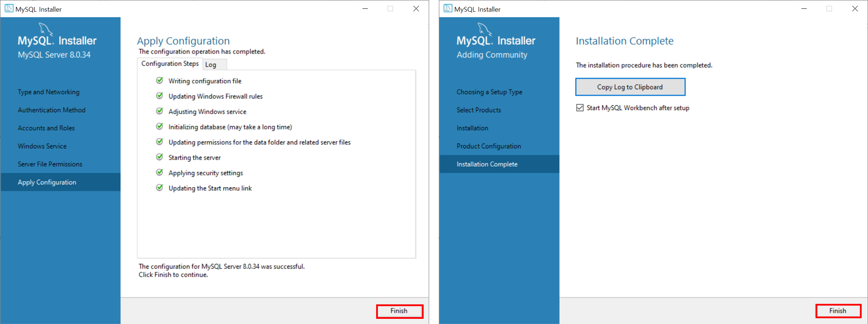Image resolution: width=868 pixels, height=324 pixels.
Task: Open the Installation step in right window
Action: [472, 128]
